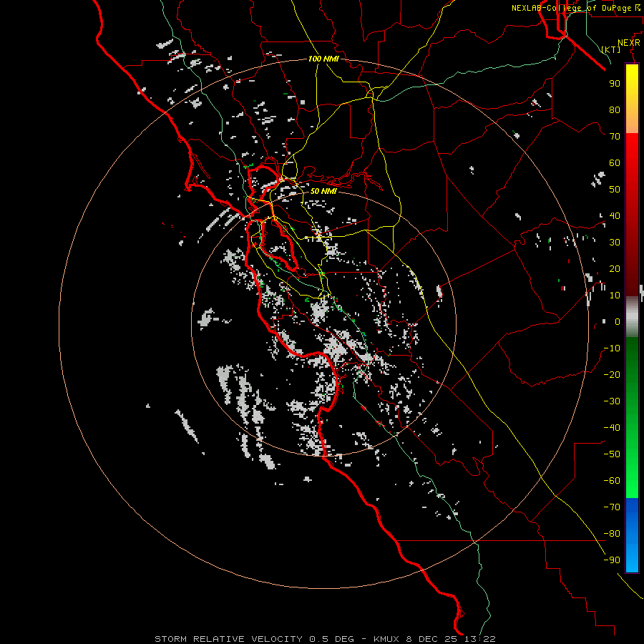
Task: Click the positive 60 scale label
Action: 615,162
